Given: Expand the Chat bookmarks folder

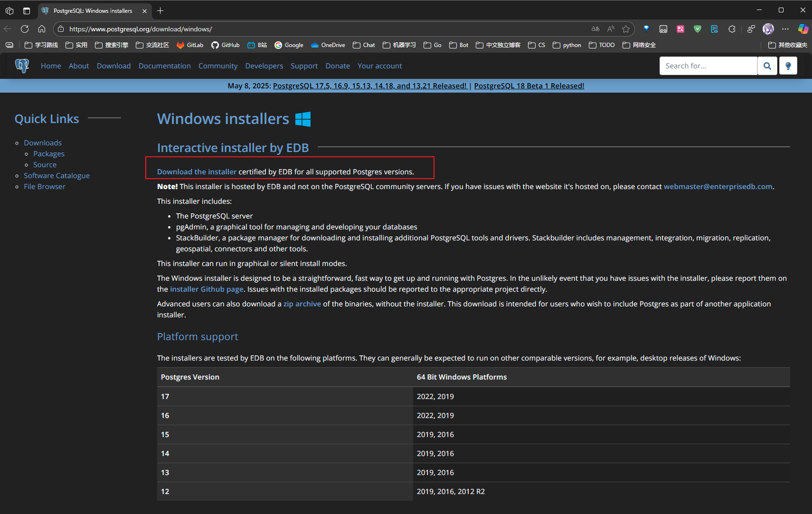Looking at the screenshot, I should (x=364, y=45).
